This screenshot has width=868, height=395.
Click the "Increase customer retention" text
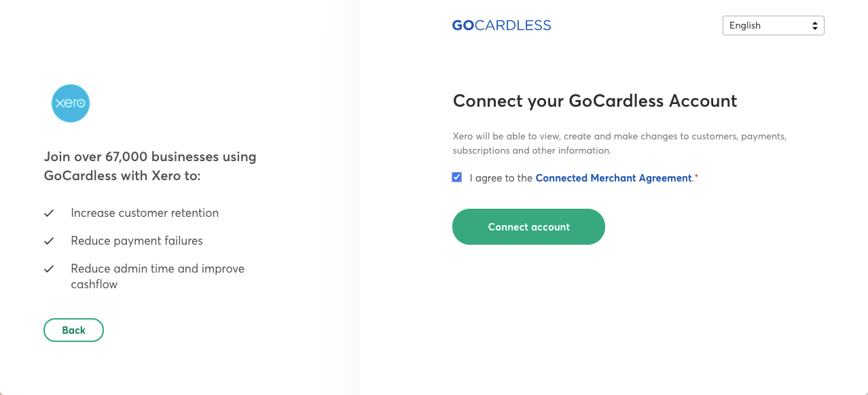pyautogui.click(x=145, y=213)
